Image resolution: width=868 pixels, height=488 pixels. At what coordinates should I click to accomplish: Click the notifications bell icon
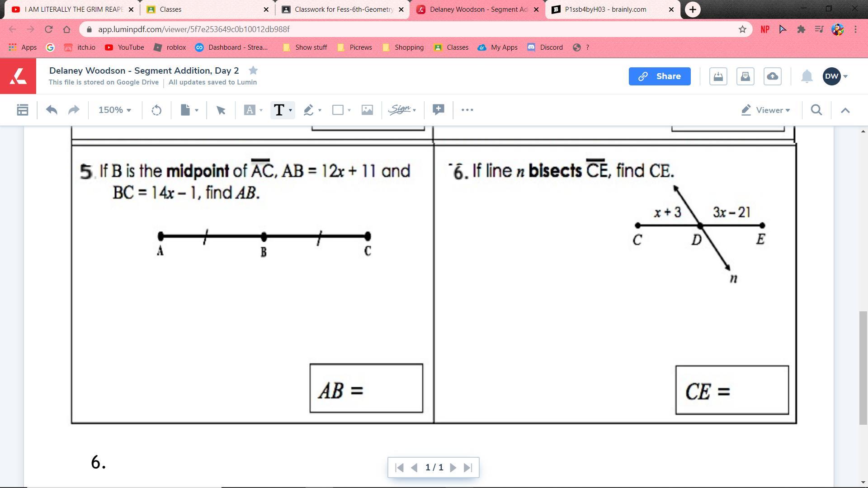(807, 76)
